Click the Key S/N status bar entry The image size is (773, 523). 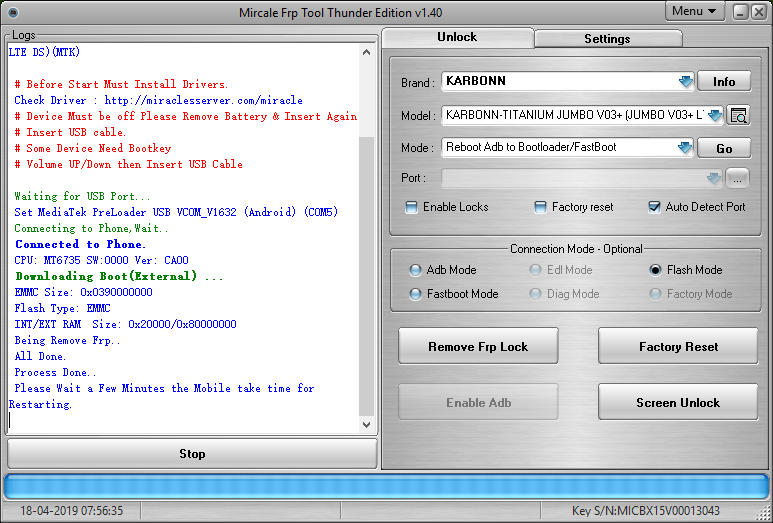[646, 511]
